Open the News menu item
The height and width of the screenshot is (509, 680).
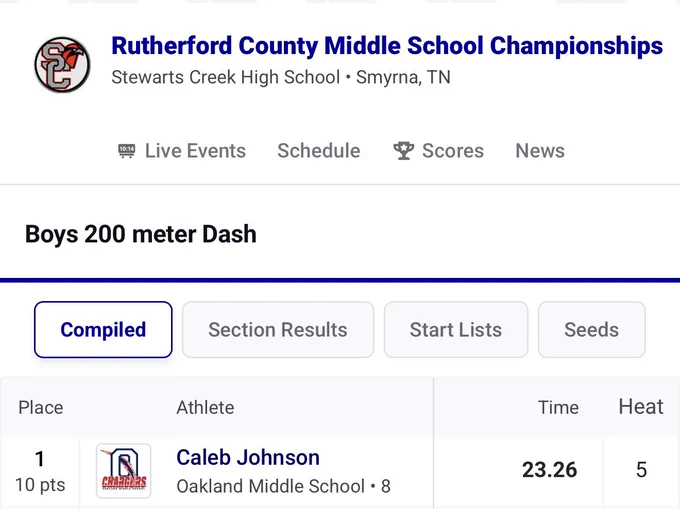pos(540,151)
